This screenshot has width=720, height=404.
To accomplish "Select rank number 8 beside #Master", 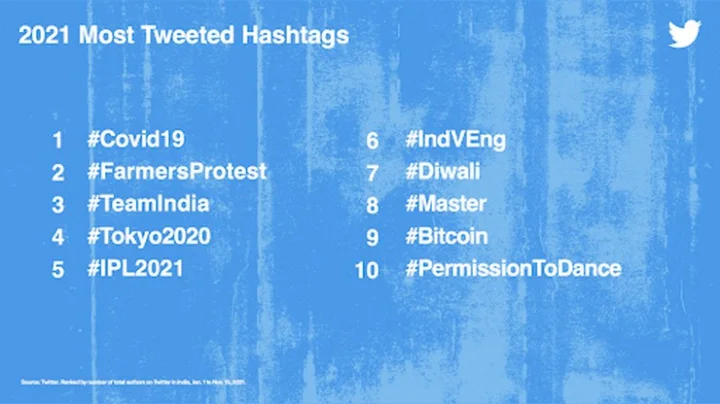I will (372, 205).
